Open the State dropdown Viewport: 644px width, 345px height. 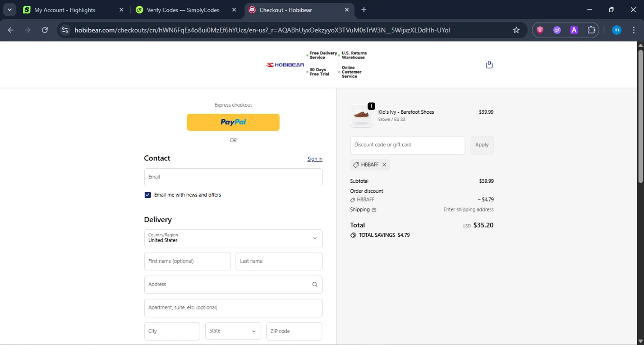pos(233,331)
